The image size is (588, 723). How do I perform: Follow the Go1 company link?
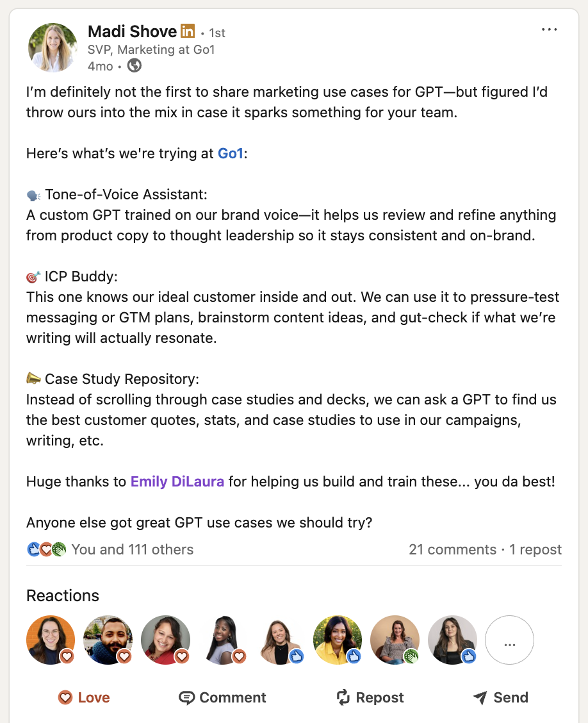click(x=230, y=153)
